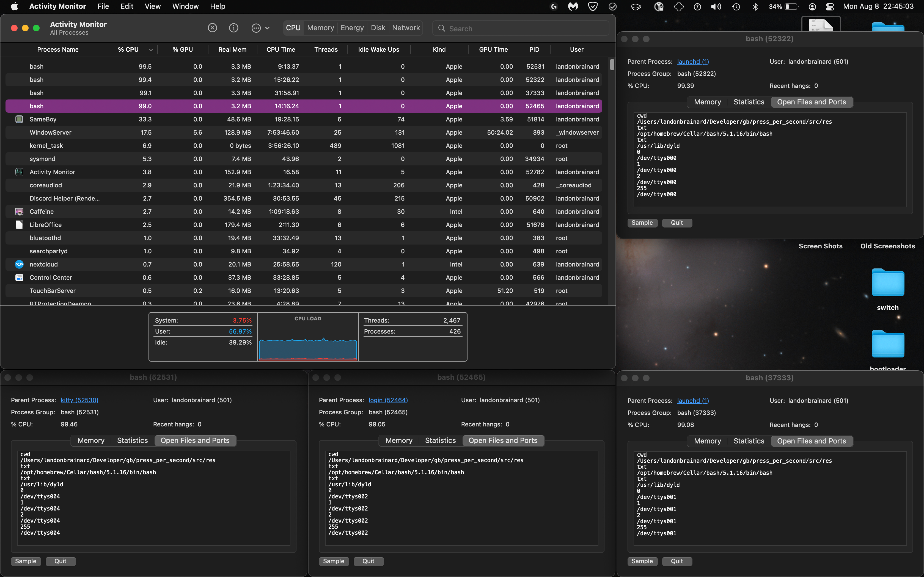Switch to the Memory tab
This screenshot has height=577, width=924.
(x=320, y=27)
